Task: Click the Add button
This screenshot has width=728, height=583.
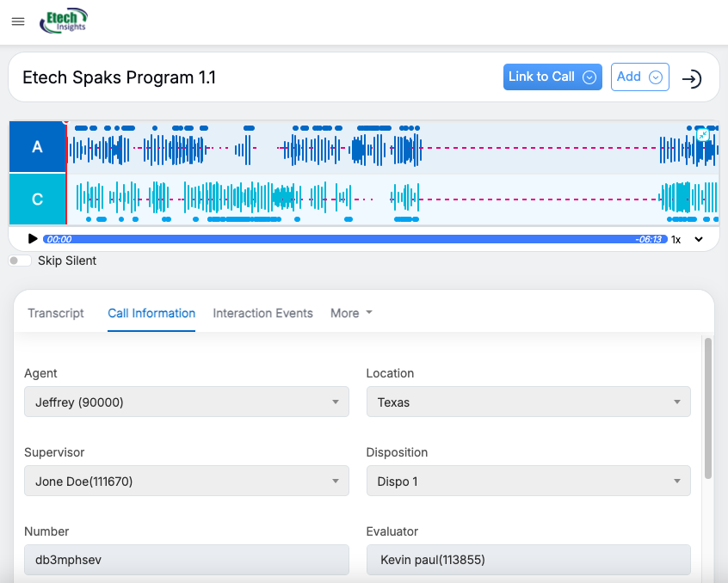Action: pyautogui.click(x=639, y=77)
